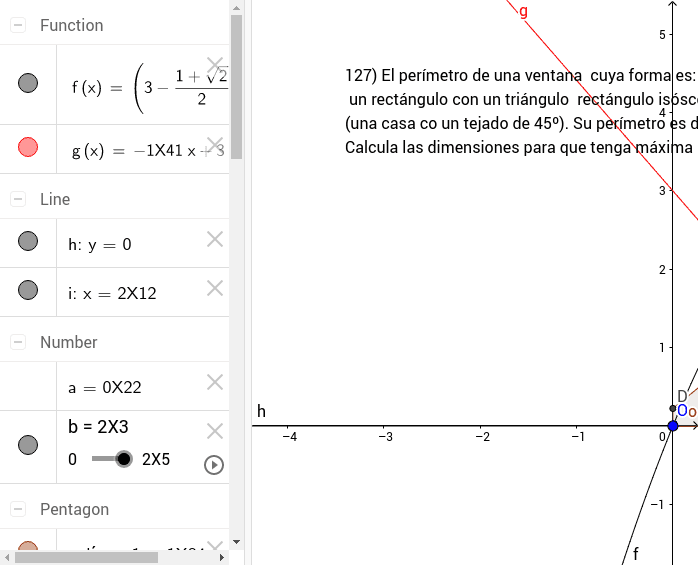Click the Pentagon category label
The height and width of the screenshot is (567, 700).
point(74,509)
